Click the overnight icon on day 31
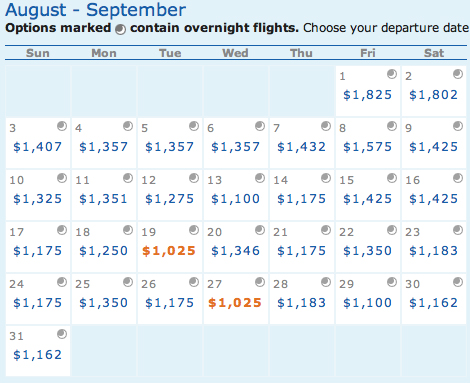Screen dimensions: 470x383 [62, 334]
